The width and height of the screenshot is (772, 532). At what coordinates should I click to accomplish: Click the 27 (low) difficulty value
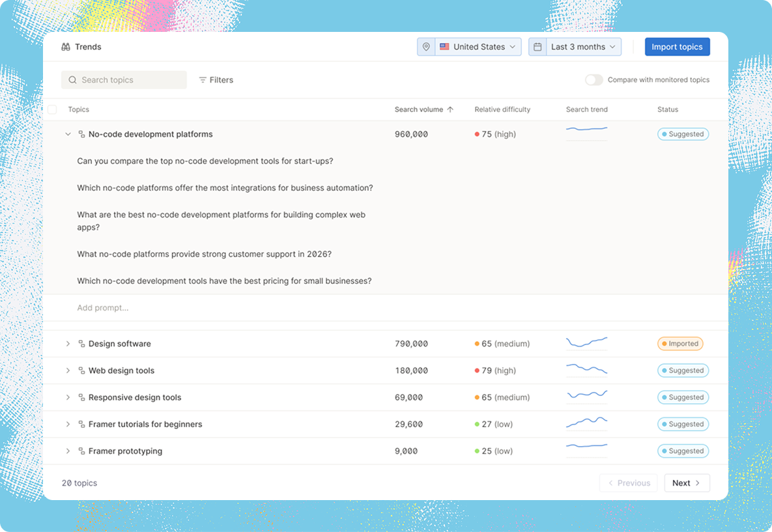493,424
